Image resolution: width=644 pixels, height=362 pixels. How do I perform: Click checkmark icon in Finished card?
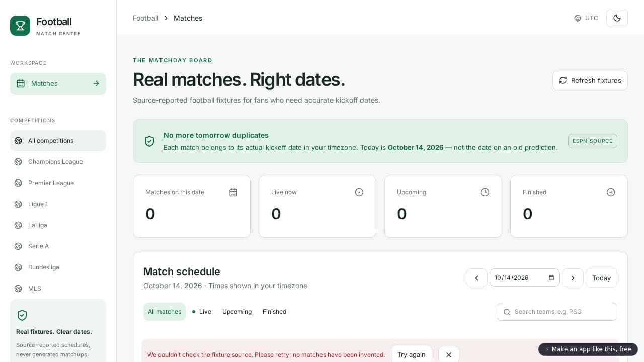(x=611, y=192)
